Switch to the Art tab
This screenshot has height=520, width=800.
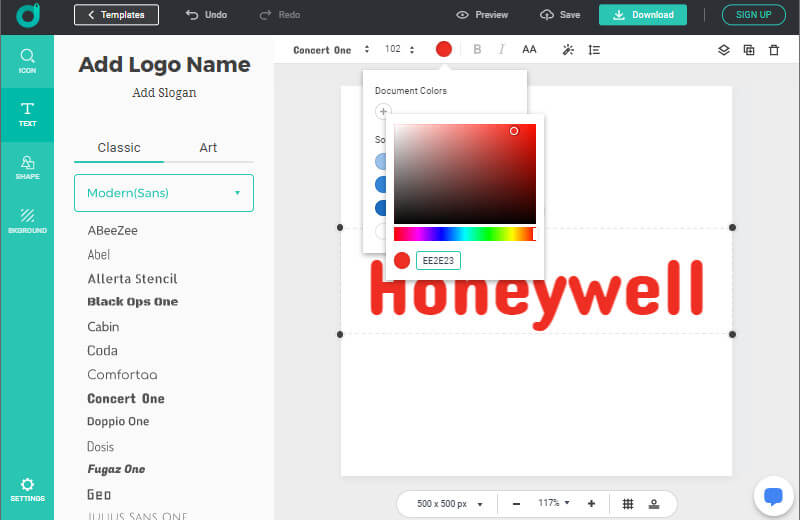tap(208, 147)
